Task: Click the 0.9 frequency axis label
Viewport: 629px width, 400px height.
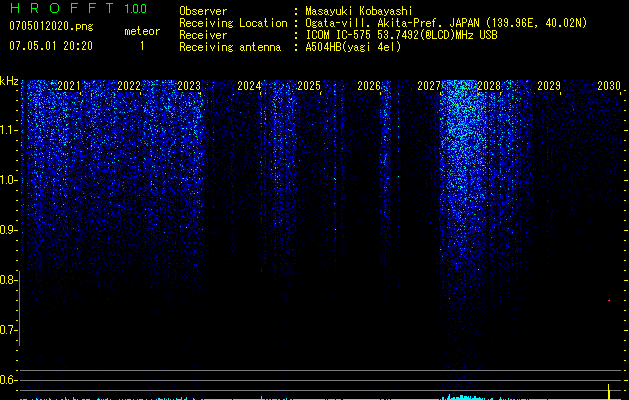Action: 7,230
